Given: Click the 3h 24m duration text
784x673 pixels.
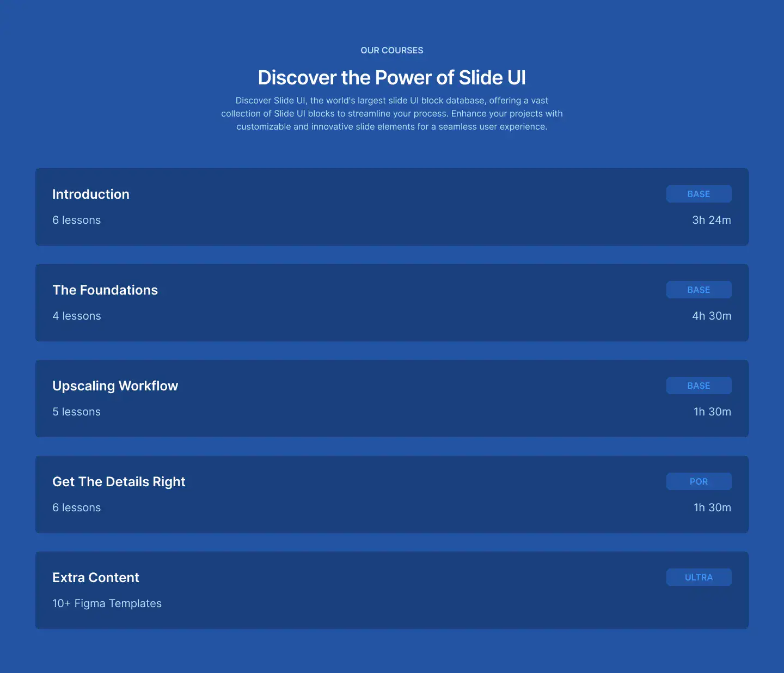Looking at the screenshot, I should click(x=712, y=220).
